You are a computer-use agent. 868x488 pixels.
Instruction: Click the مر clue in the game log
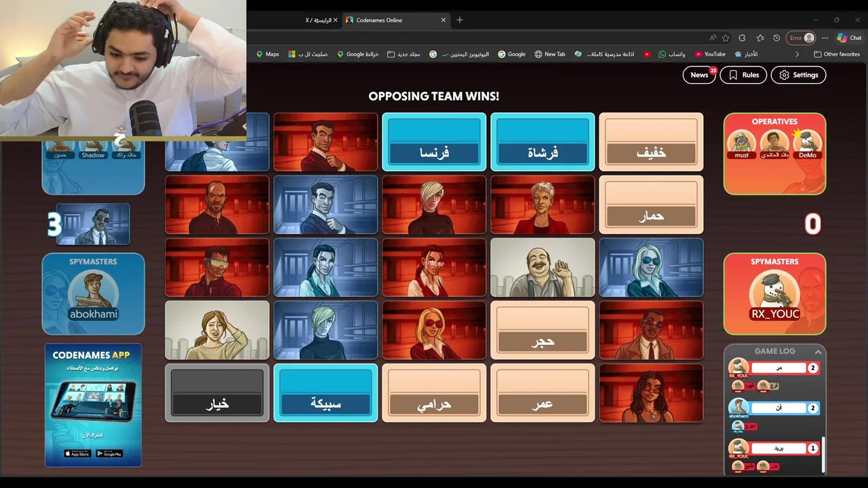779,368
